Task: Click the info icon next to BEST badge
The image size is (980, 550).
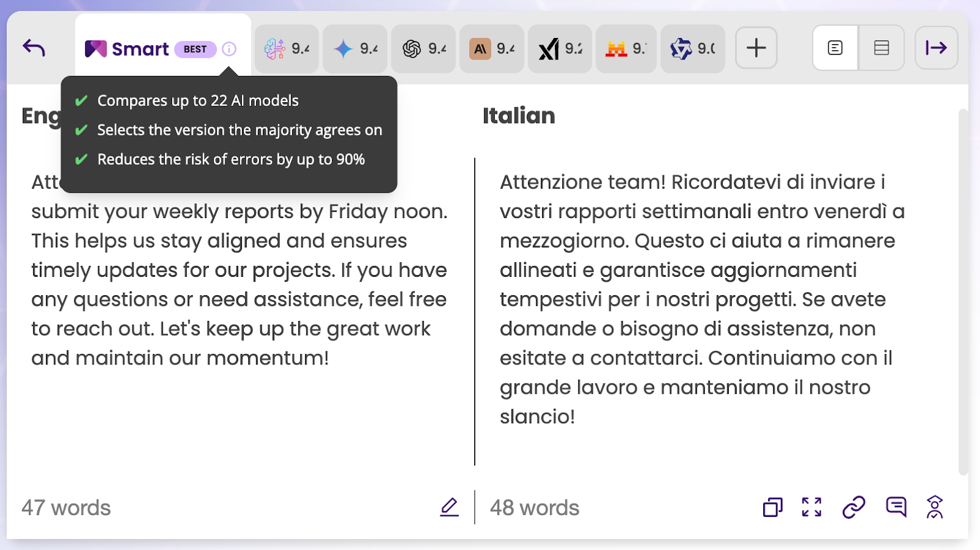Action: click(229, 49)
